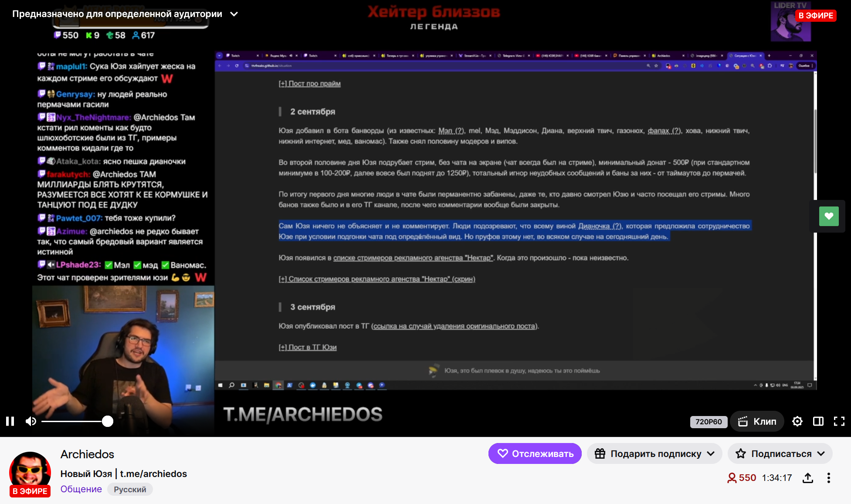851x504 pixels.
Task: Follow channel with Отслеживать button
Action: pos(535,453)
